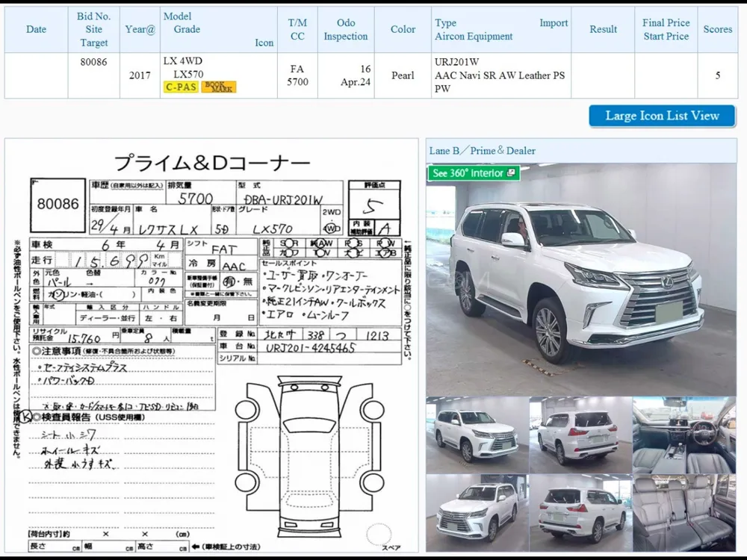Click the Odo Inspection column header

point(346,30)
